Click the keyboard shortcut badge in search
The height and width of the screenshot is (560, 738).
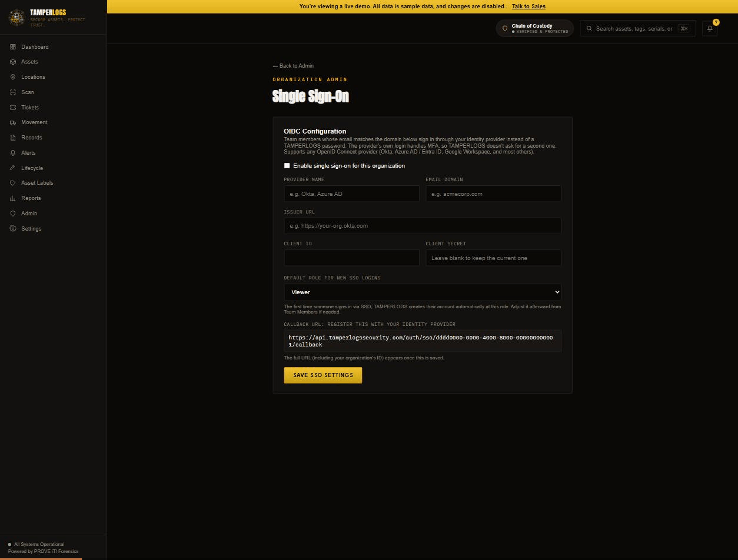tap(684, 28)
